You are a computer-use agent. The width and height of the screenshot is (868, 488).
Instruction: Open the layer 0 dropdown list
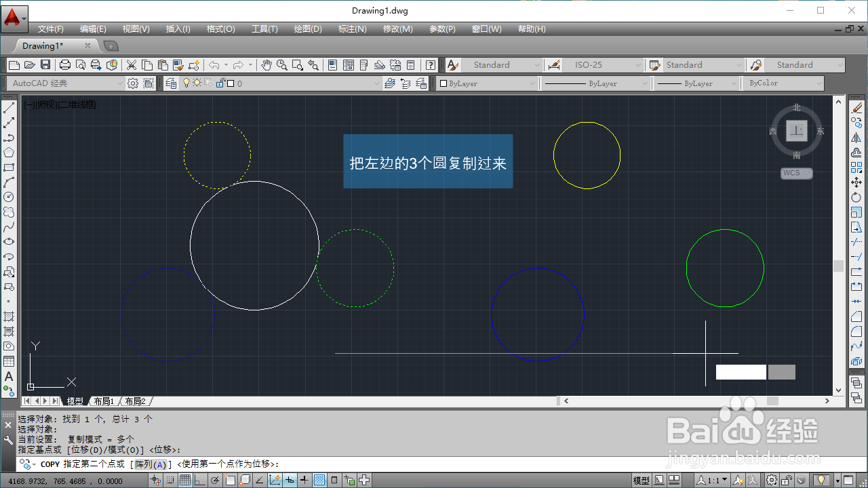pos(377,83)
